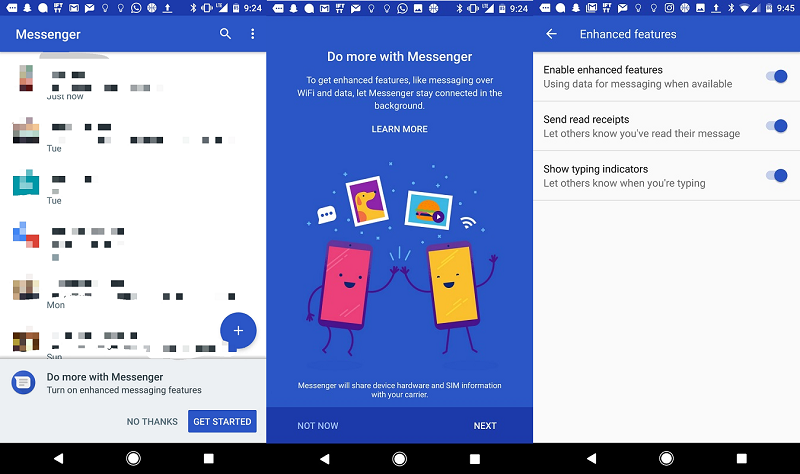This screenshot has width=800, height=474.
Task: Tap the Snapchat notification icon in second status bar
Action: [x=294, y=8]
